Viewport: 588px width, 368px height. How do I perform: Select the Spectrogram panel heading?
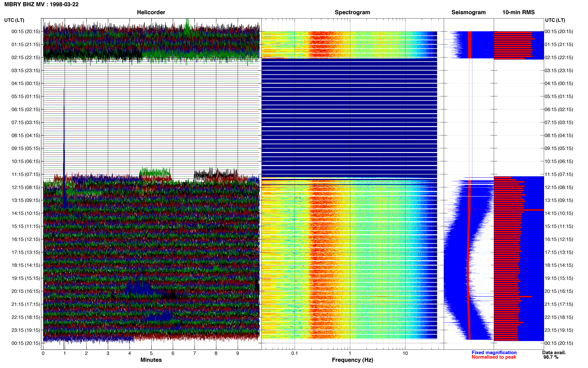click(352, 12)
